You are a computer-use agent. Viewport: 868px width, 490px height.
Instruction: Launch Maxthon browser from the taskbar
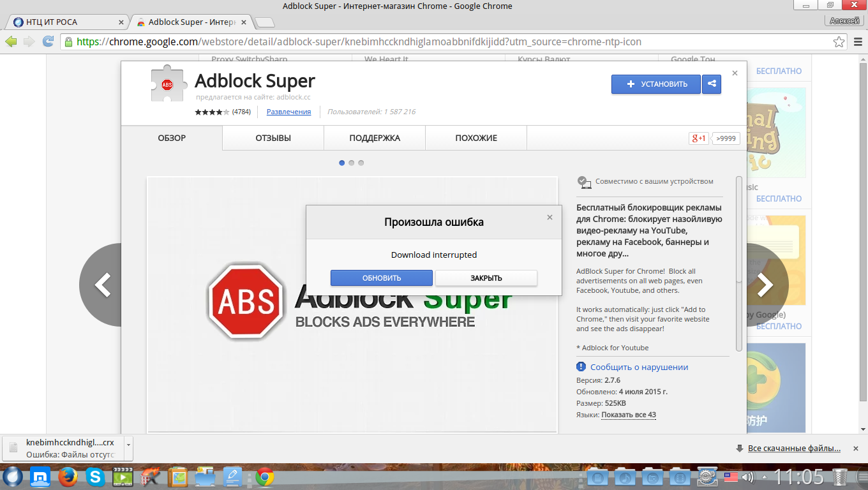(40, 477)
